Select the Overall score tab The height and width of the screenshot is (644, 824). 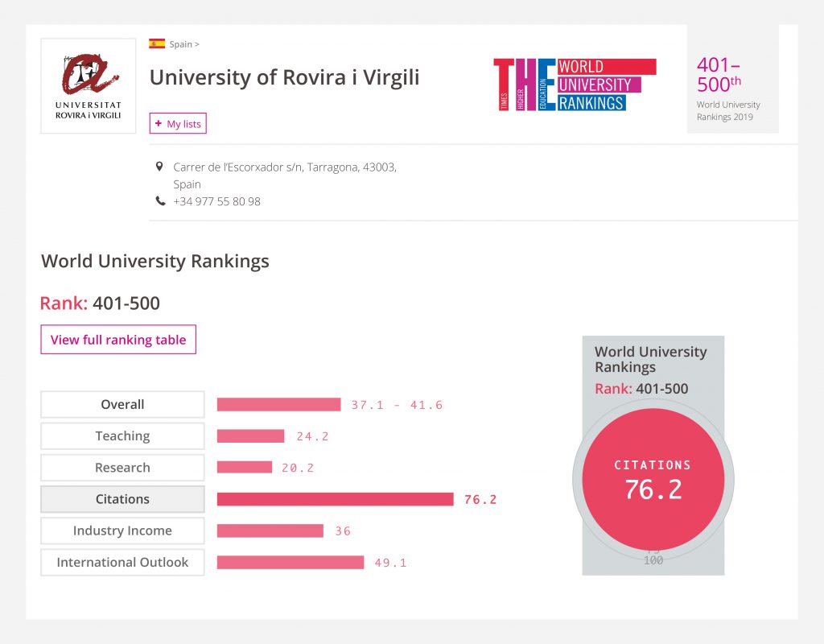pos(122,404)
